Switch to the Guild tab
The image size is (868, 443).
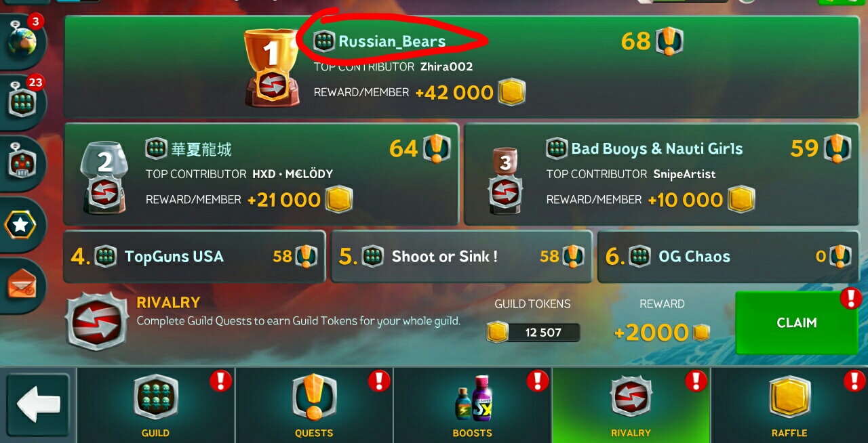pyautogui.click(x=156, y=405)
